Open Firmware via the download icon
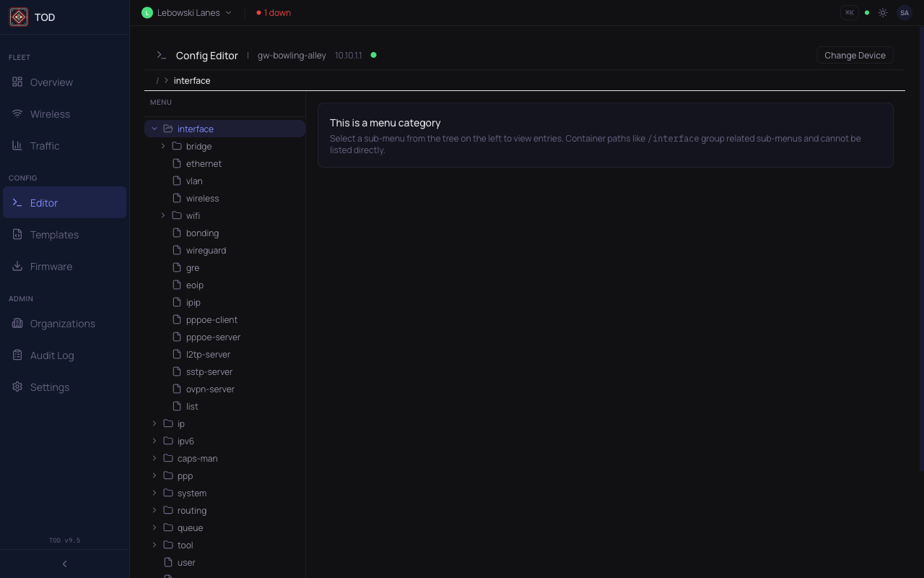 click(17, 266)
